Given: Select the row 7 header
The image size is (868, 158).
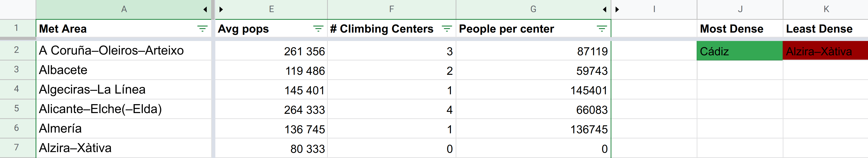Looking at the screenshot, I should pyautogui.click(x=17, y=148).
